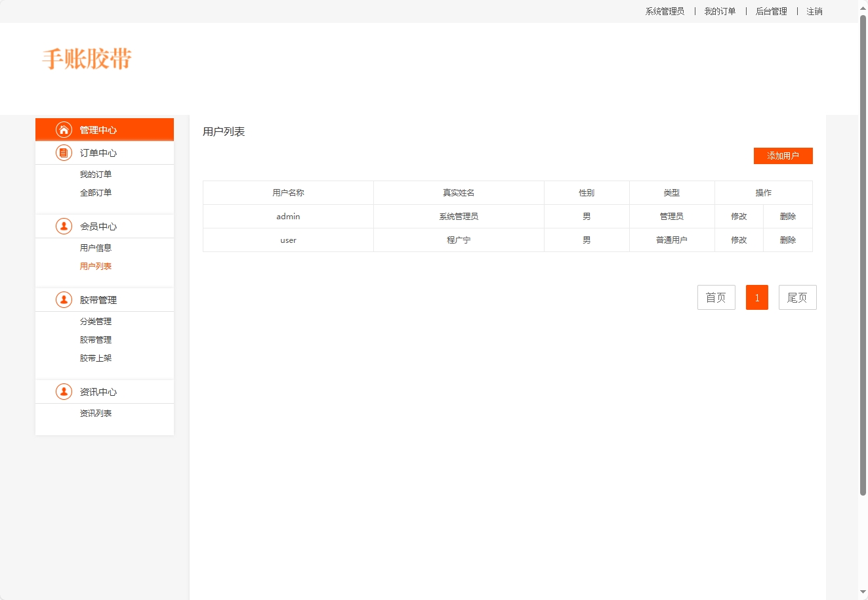Click the user username cell
The height and width of the screenshot is (600, 868).
point(288,240)
